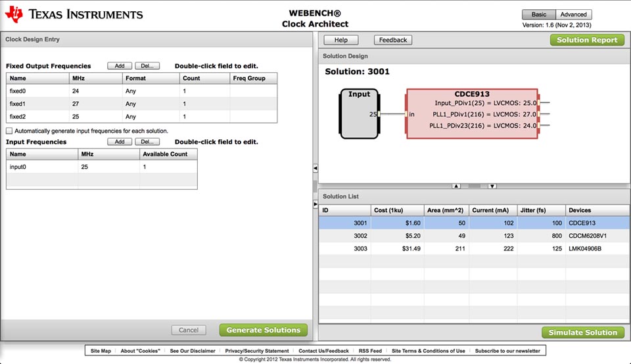631x364 pixels.
Task: Click Input_PDiv1(25) output label
Action: point(486,103)
